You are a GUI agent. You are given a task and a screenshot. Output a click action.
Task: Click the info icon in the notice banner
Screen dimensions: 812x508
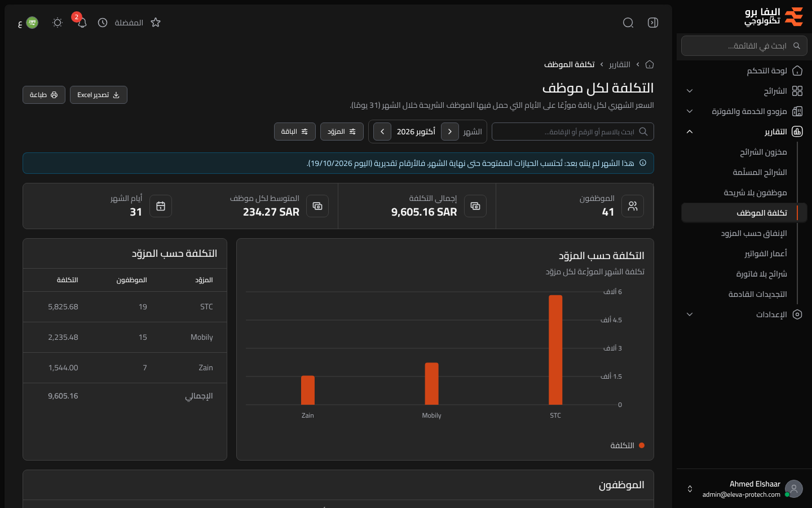(643, 163)
